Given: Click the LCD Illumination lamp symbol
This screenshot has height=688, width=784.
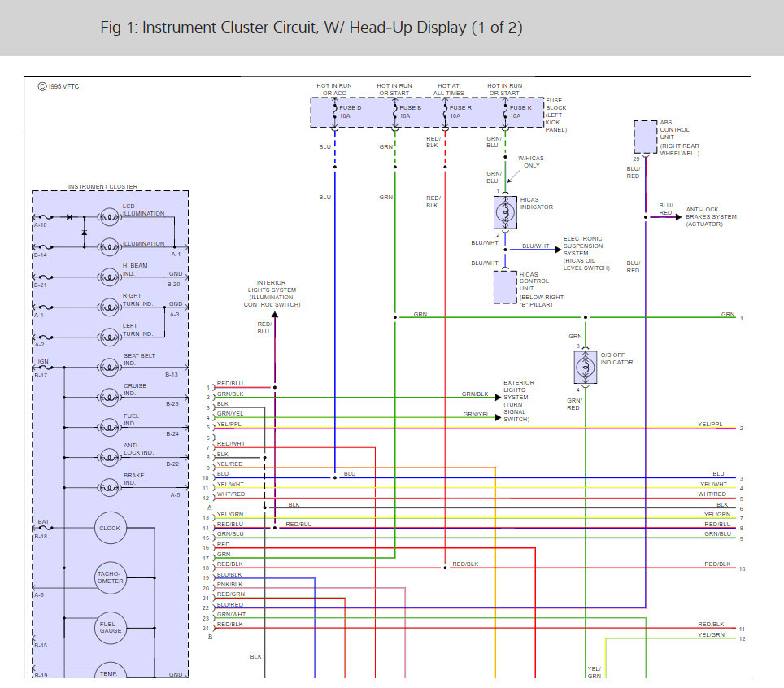Looking at the screenshot, I should 108,216.
